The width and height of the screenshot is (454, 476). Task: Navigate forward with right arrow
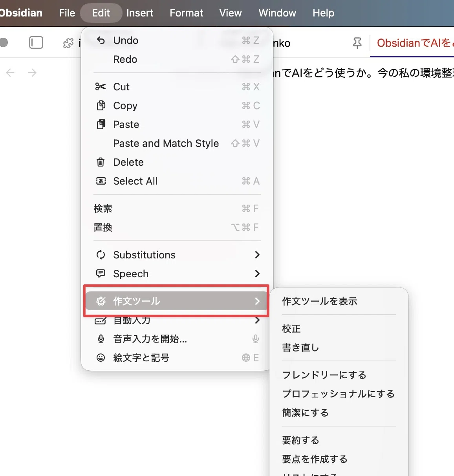click(x=32, y=72)
